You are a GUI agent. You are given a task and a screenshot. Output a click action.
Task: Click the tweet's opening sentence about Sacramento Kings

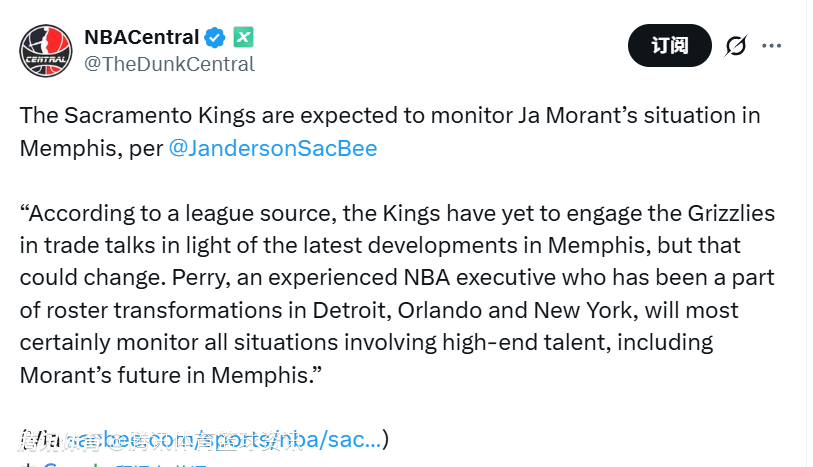coord(390,115)
